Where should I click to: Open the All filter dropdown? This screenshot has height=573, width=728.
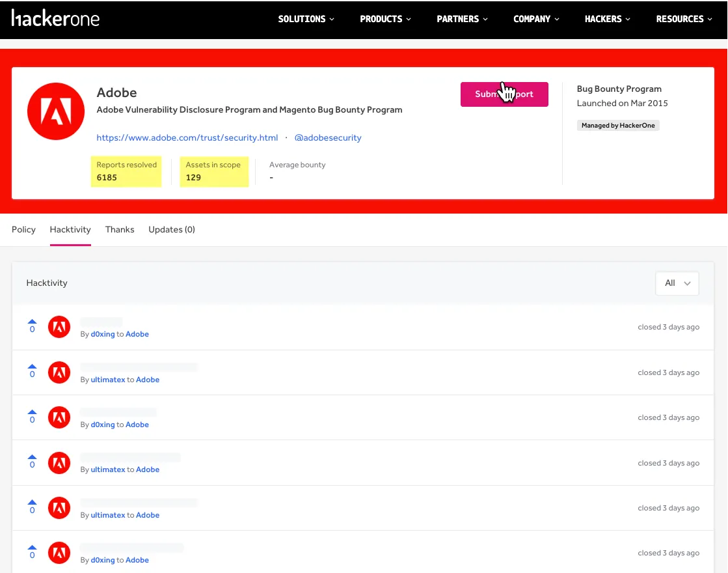[677, 283]
